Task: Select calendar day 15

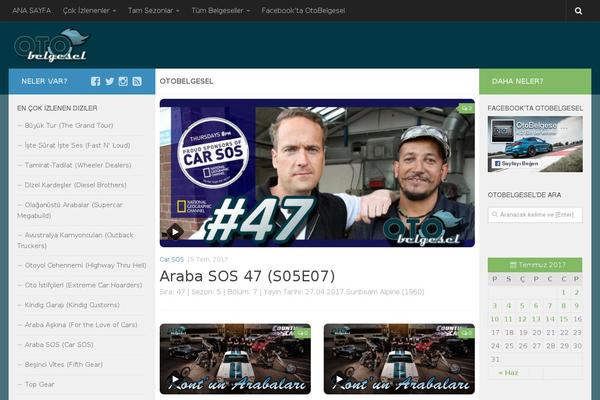Action: (x=564, y=319)
